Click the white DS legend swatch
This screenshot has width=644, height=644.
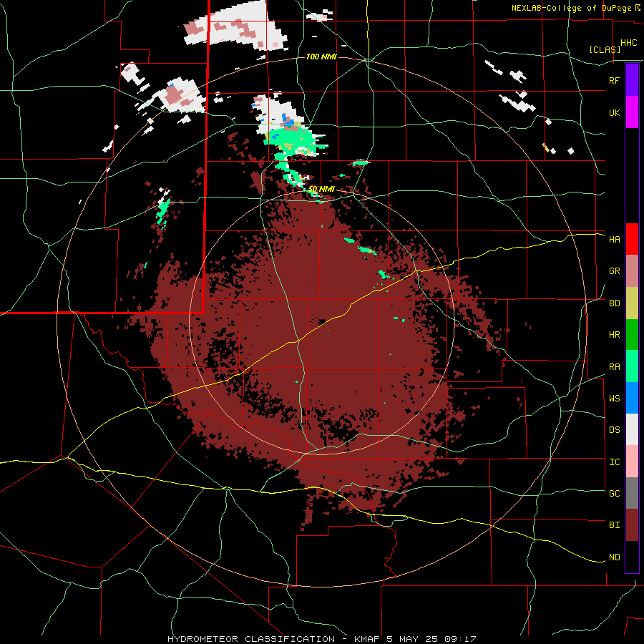point(632,429)
